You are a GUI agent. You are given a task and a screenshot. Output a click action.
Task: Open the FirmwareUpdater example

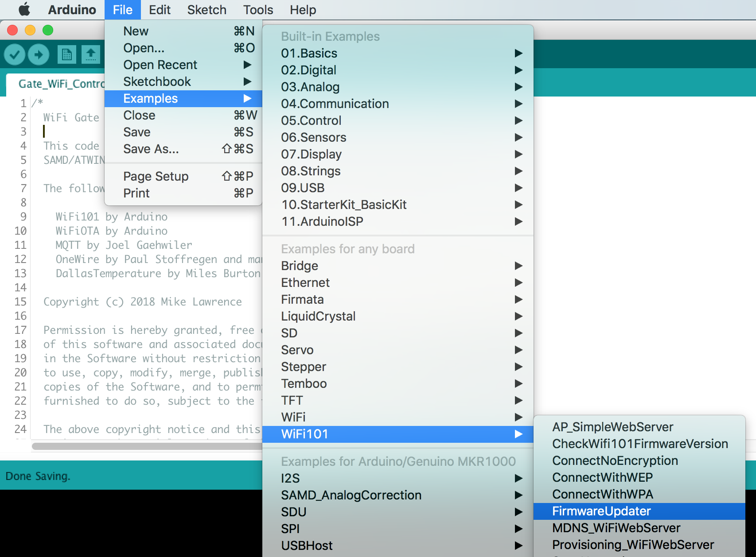coord(639,511)
